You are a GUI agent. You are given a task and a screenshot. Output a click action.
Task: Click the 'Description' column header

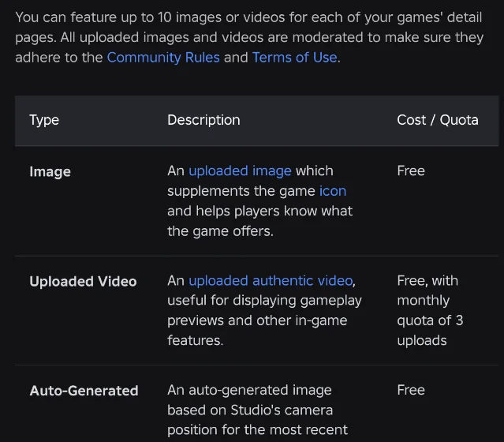[203, 120]
